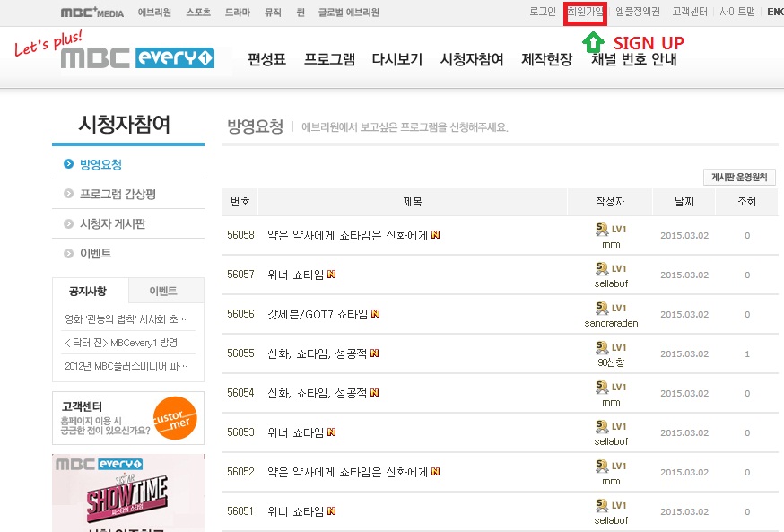This screenshot has height=532, width=784.
Task: Open post 56056 갓세븐/GOT7 쇼타임
Action: pos(318,314)
